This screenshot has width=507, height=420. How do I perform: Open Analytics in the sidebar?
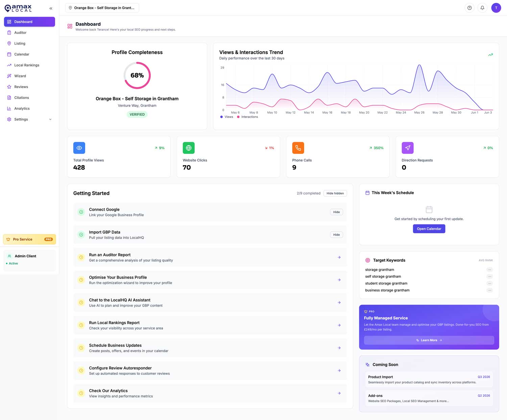29,108
